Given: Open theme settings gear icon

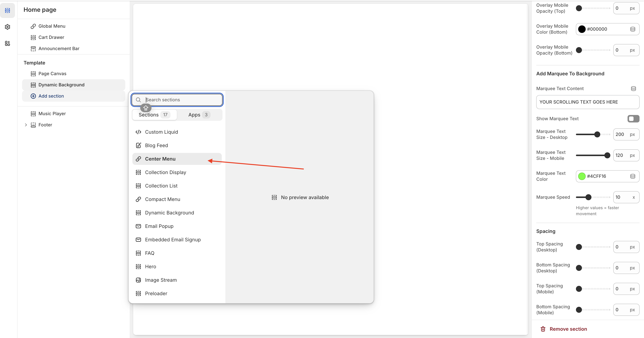Looking at the screenshot, I should coord(7,27).
